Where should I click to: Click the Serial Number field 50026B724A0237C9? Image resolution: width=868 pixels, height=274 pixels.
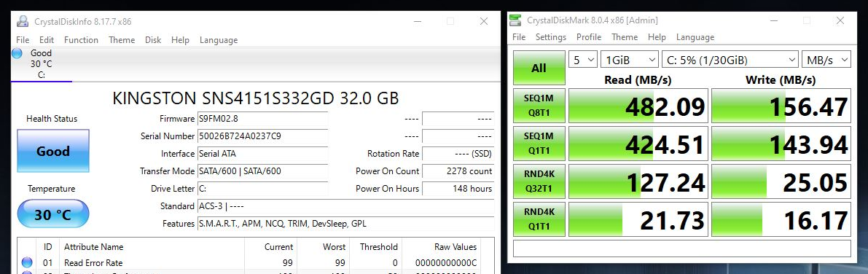(x=262, y=136)
